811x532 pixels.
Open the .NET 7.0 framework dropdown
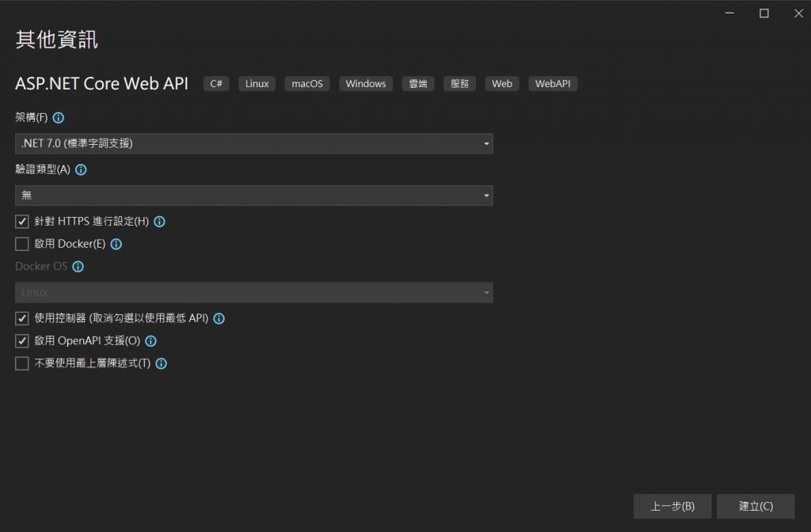(x=254, y=144)
